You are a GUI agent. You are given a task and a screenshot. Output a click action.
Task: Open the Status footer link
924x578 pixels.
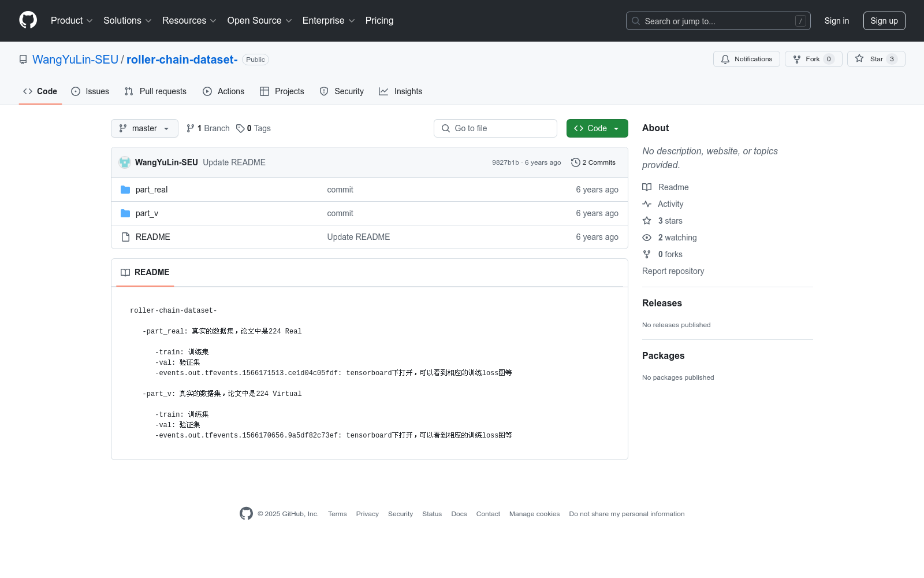tap(432, 514)
